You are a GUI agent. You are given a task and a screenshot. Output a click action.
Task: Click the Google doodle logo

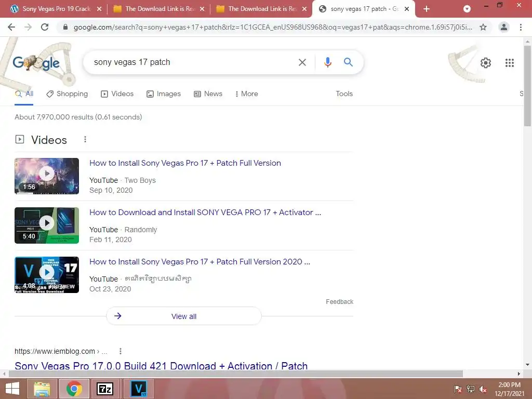coord(36,63)
